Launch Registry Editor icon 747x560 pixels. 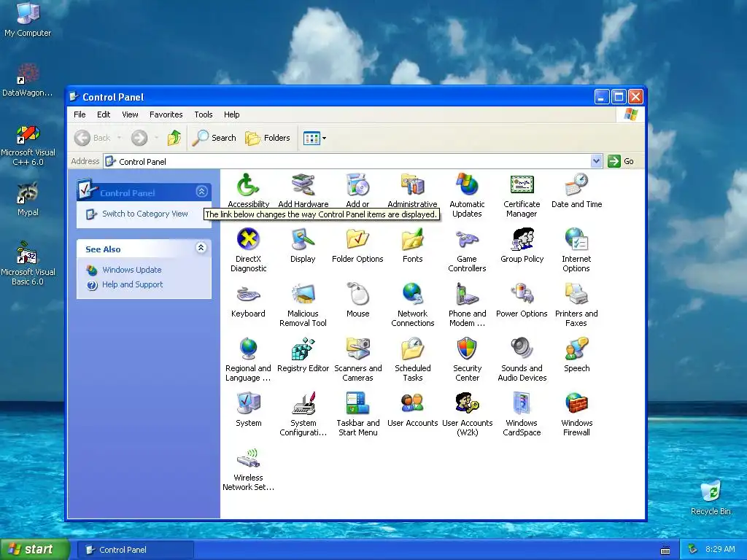click(303, 349)
